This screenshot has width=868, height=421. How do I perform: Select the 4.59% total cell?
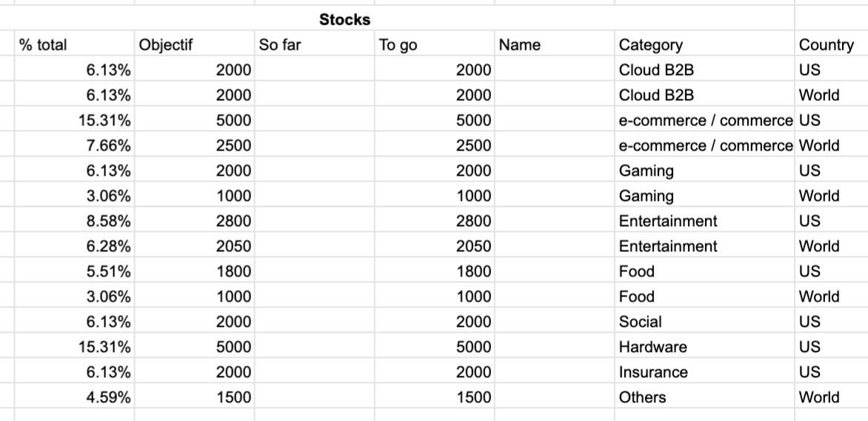(x=74, y=397)
